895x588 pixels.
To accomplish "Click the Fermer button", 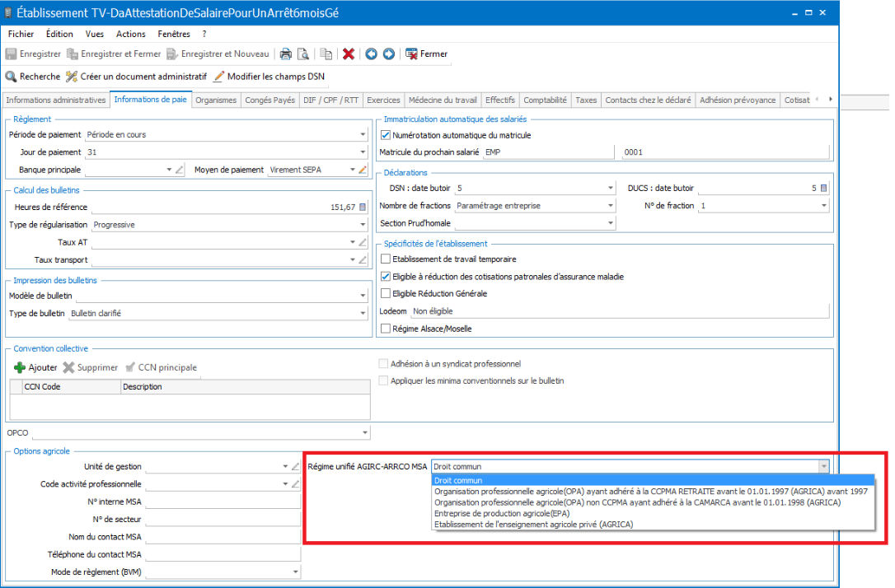I will [426, 54].
